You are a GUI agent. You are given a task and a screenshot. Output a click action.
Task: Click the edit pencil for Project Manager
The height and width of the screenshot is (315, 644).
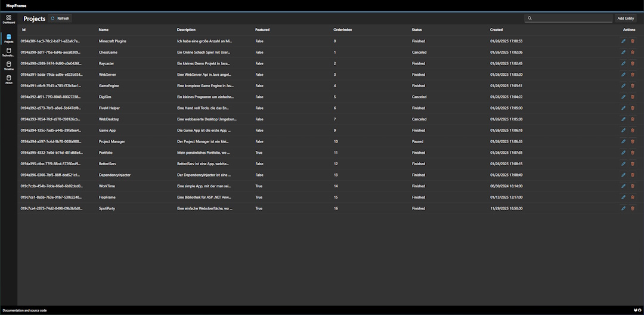(x=624, y=141)
